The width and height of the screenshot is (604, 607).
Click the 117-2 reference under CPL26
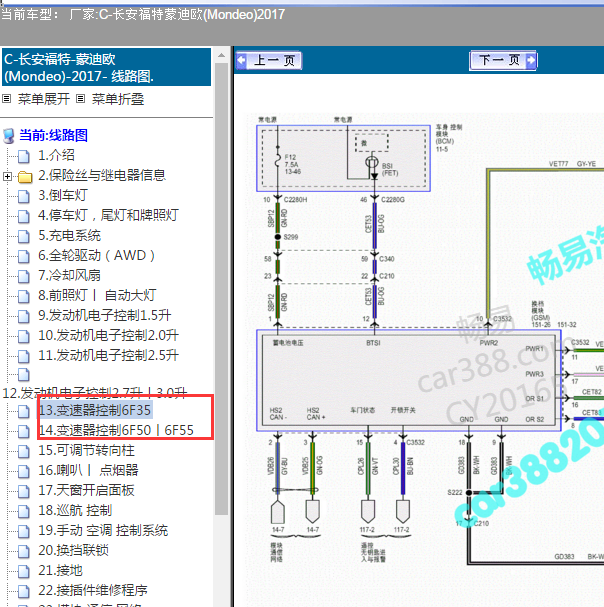367,529
